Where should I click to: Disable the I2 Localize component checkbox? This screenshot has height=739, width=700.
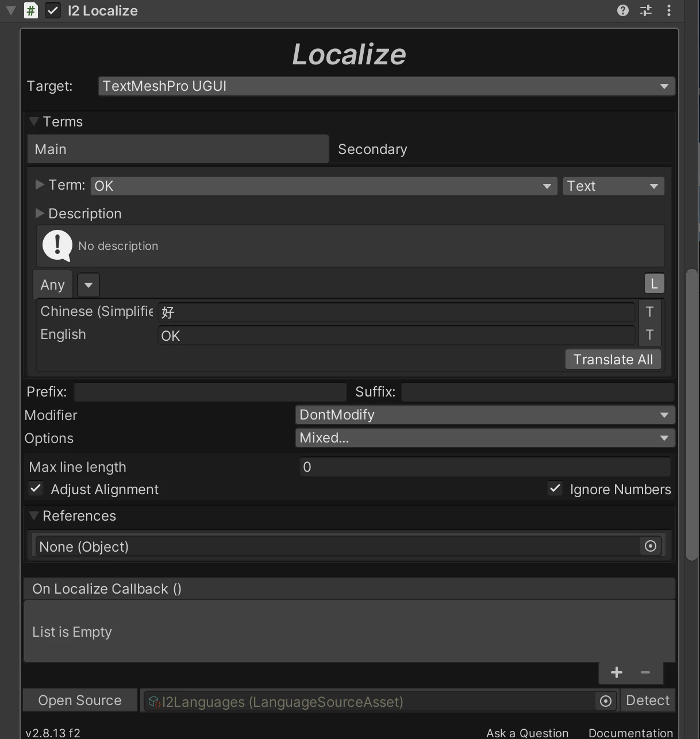(53, 10)
